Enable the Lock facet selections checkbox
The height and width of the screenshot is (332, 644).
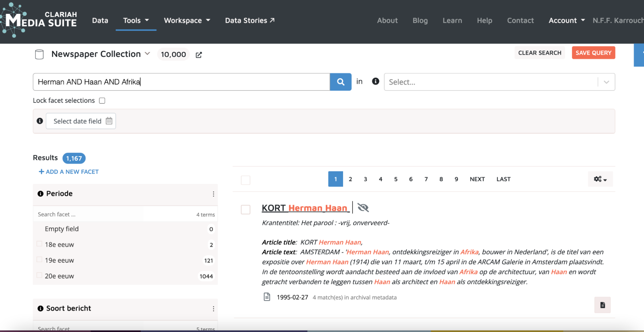coord(102,101)
